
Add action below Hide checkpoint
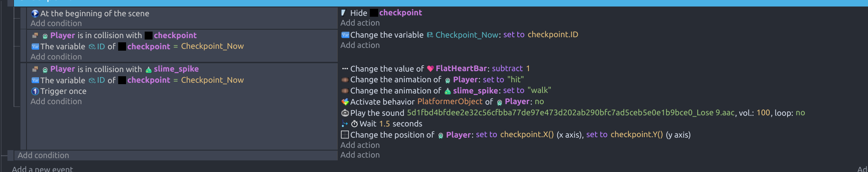(x=360, y=23)
